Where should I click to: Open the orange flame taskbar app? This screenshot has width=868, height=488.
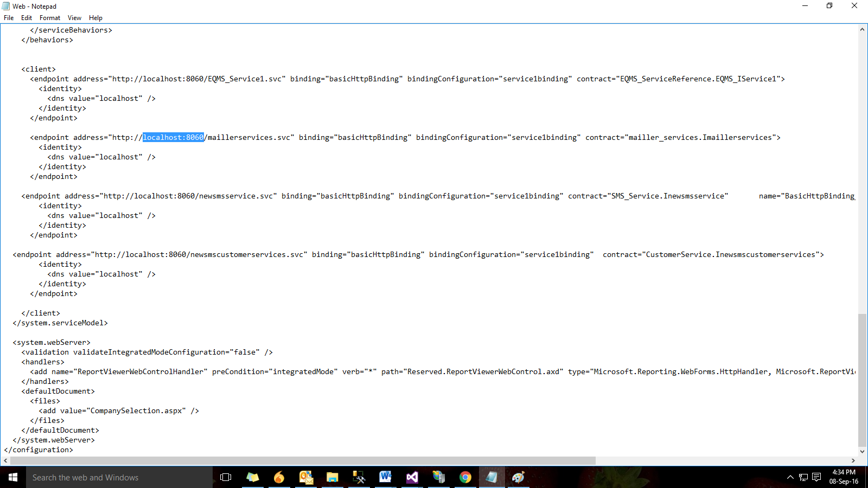[279, 477]
